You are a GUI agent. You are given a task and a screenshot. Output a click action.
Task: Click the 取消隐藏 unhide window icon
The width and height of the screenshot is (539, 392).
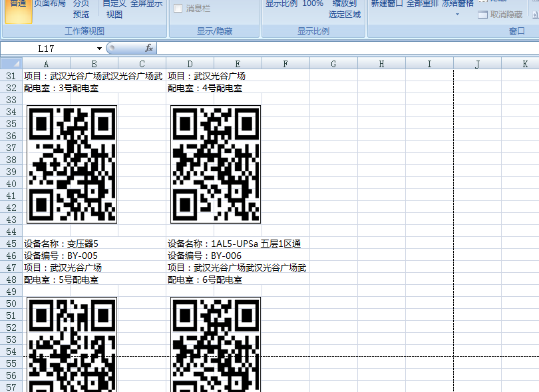pos(482,15)
